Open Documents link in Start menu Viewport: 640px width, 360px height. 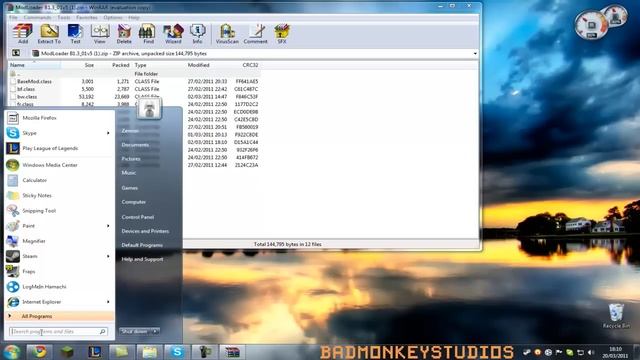(x=135, y=145)
